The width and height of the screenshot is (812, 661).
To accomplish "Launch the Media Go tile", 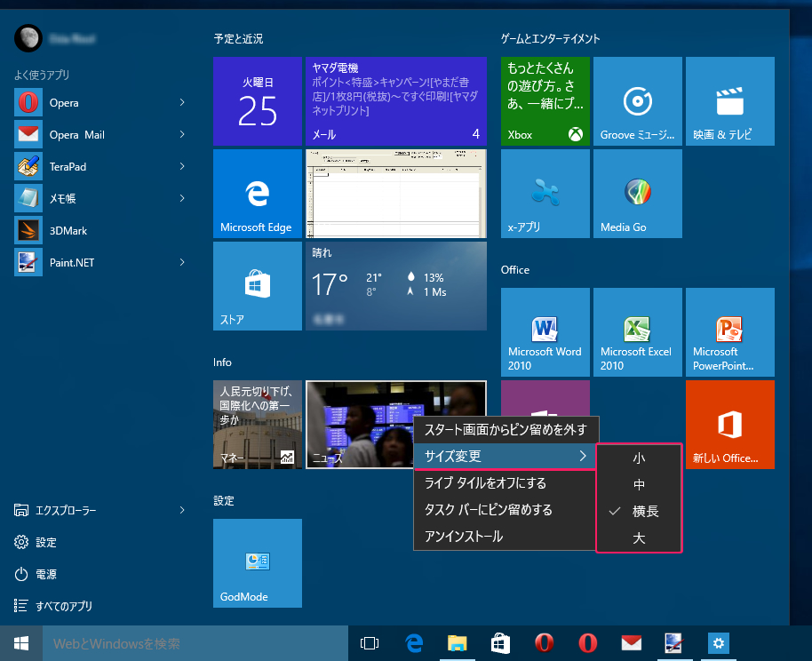I will pyautogui.click(x=638, y=194).
